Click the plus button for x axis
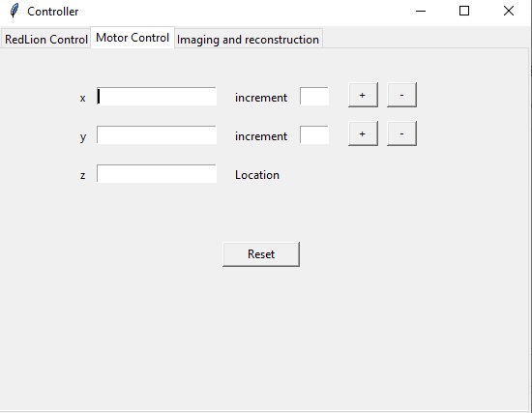Viewport: 532px width, 413px height. click(x=363, y=95)
